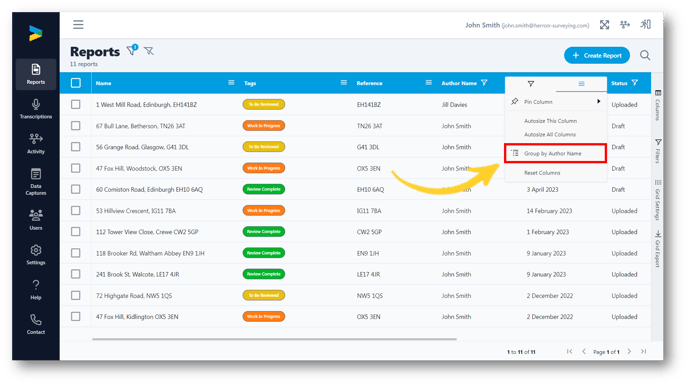The width and height of the screenshot is (688, 385).
Task: Click the John Smith user name in header
Action: click(x=482, y=25)
